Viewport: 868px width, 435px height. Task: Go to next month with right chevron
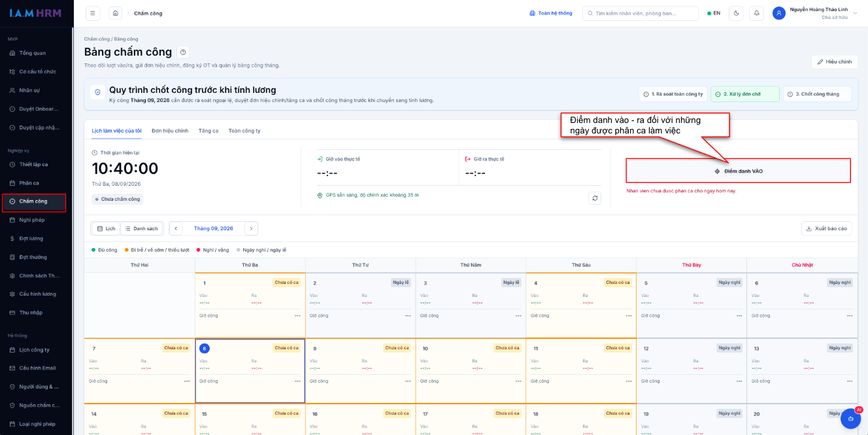[251, 228]
